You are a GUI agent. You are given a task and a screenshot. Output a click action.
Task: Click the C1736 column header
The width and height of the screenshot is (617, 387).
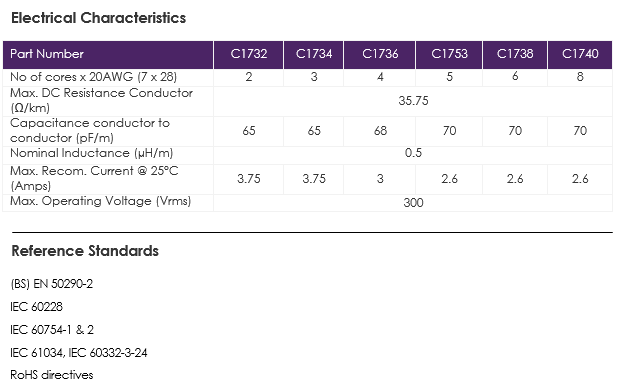click(380, 54)
